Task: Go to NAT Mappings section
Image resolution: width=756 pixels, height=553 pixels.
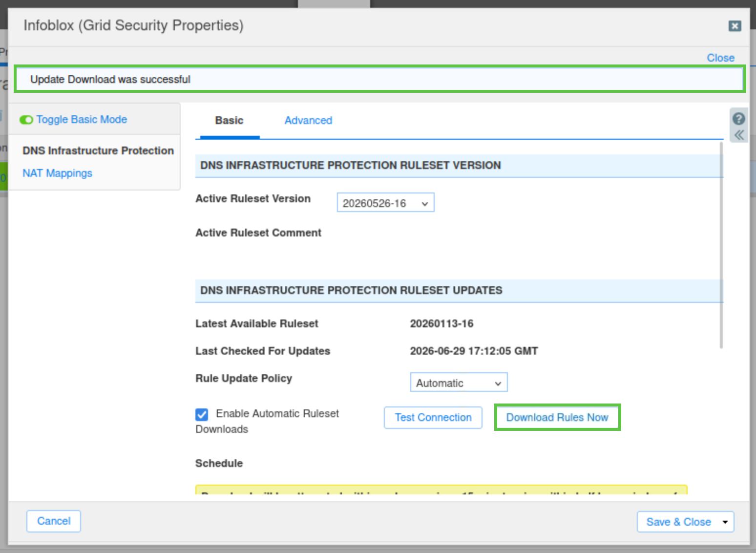Action: (57, 173)
